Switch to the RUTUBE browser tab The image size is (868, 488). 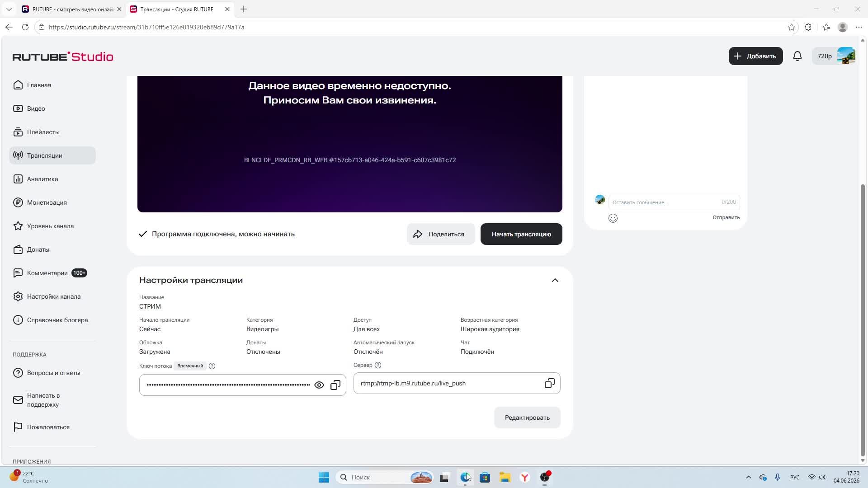[72, 9]
